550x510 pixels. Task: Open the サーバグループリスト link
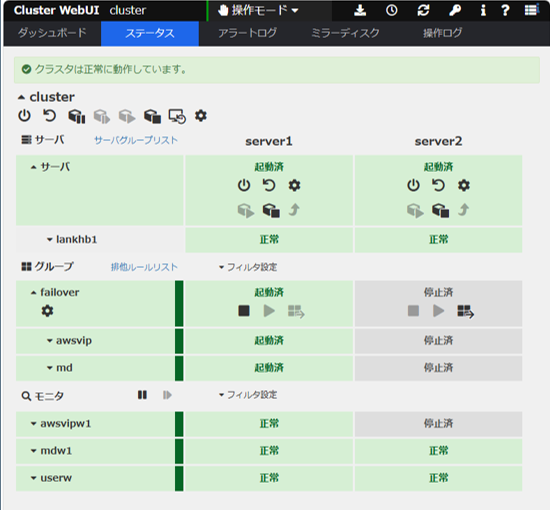pyautogui.click(x=136, y=140)
